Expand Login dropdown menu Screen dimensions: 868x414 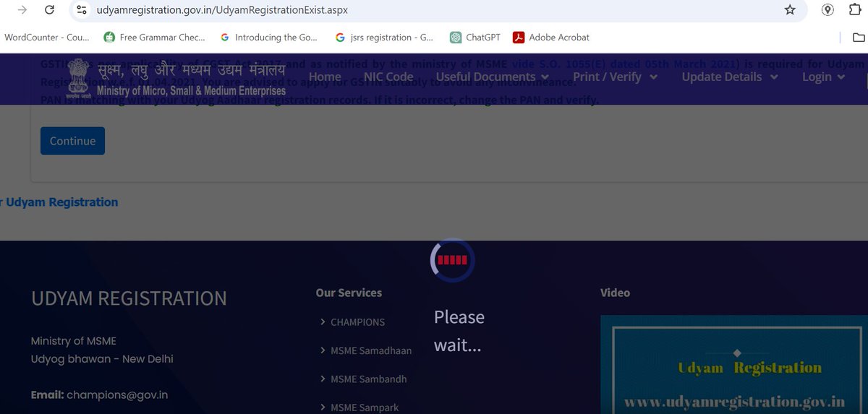point(824,77)
